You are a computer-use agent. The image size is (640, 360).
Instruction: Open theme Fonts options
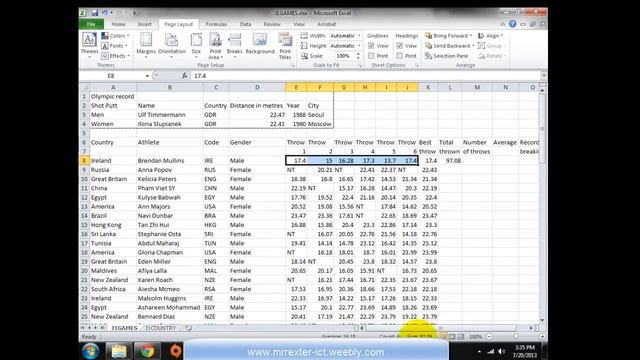(x=115, y=46)
